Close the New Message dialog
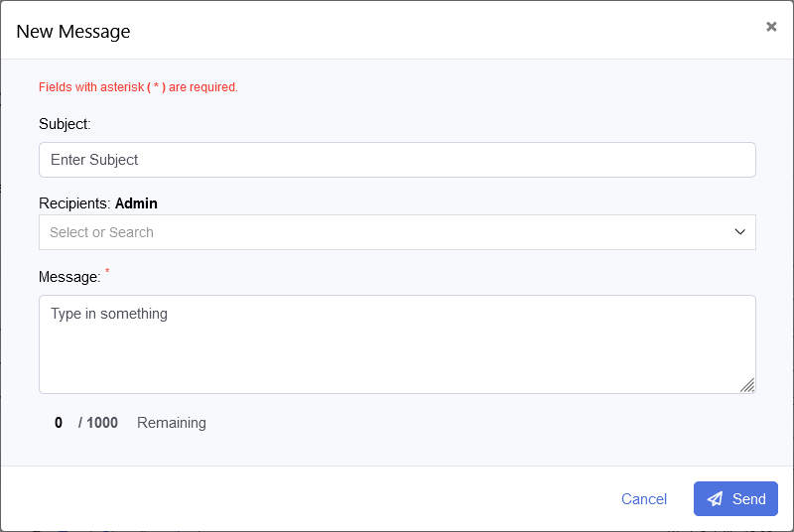The image size is (794, 532). click(x=771, y=27)
